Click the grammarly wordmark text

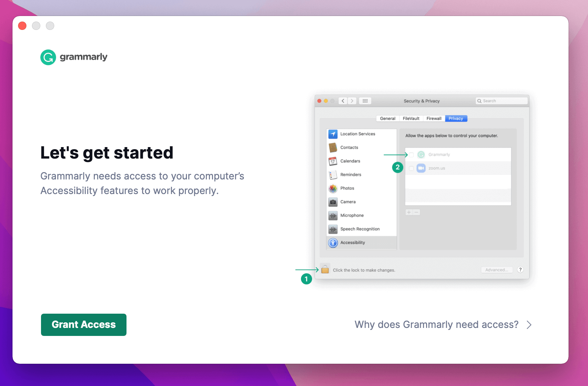pyautogui.click(x=83, y=57)
